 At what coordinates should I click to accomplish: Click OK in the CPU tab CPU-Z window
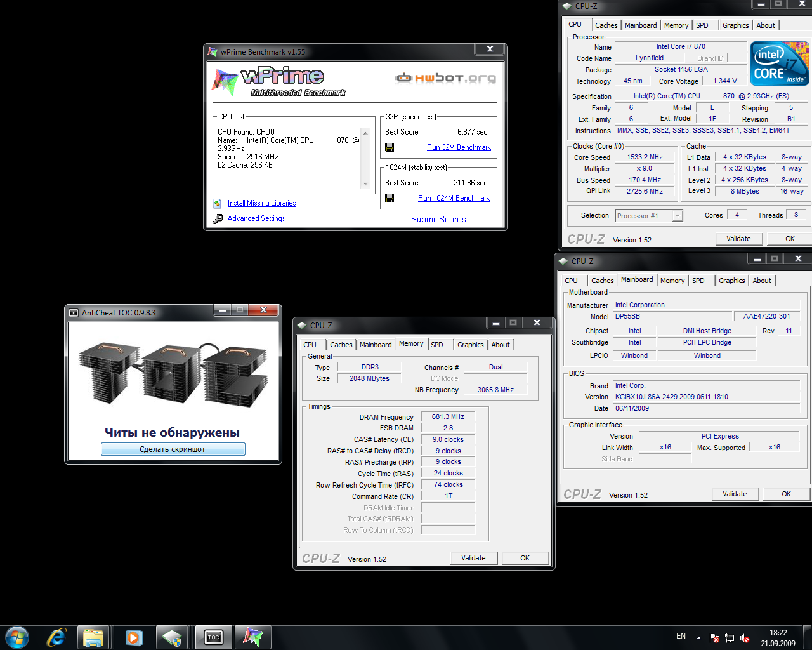pyautogui.click(x=790, y=239)
